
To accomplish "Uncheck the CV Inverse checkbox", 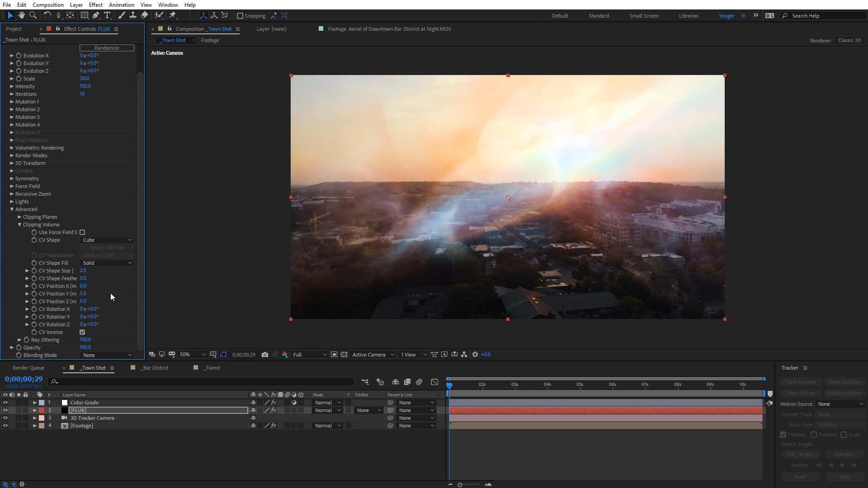I will tap(82, 332).
